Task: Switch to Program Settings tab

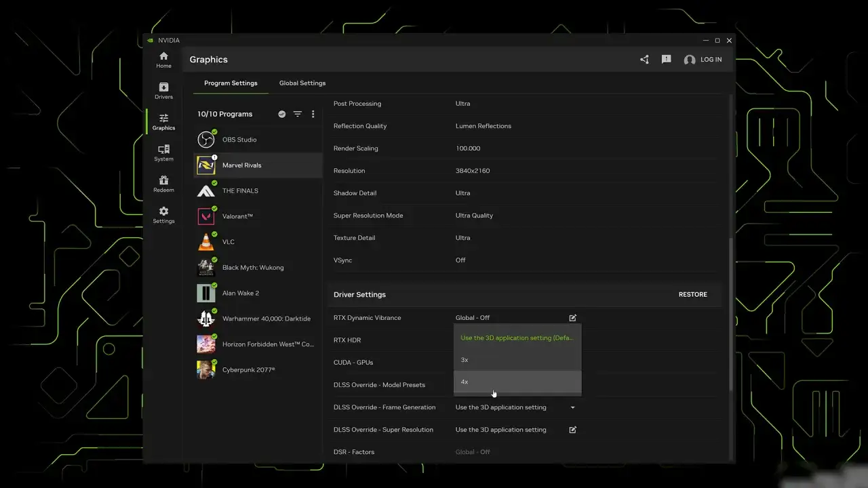Action: point(231,83)
